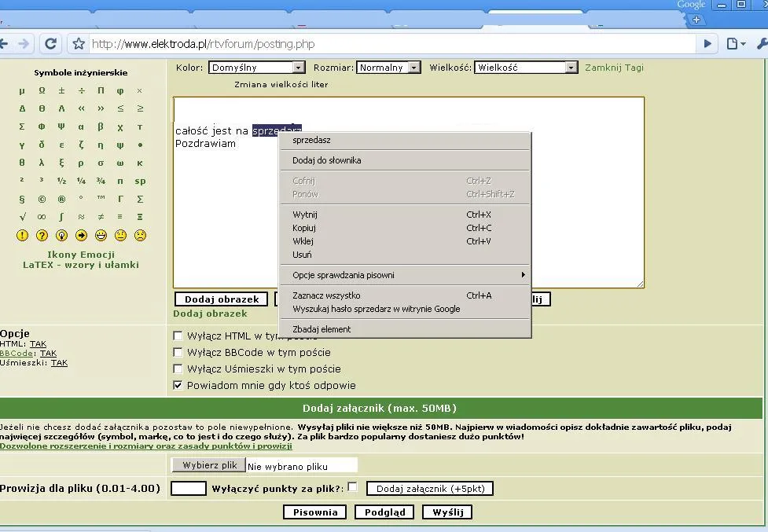768x532 pixels.
Task: Insert the exclamation mark emoticon
Action: [22, 235]
